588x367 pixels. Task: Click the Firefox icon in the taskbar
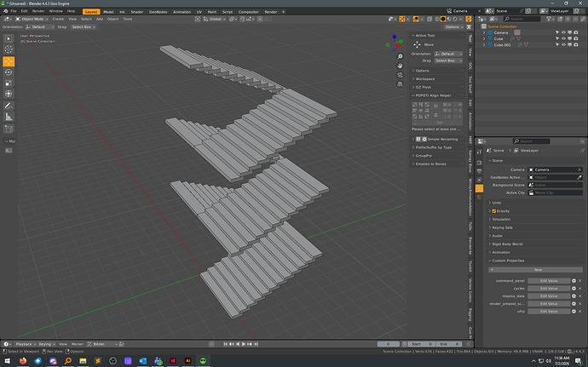23,361
